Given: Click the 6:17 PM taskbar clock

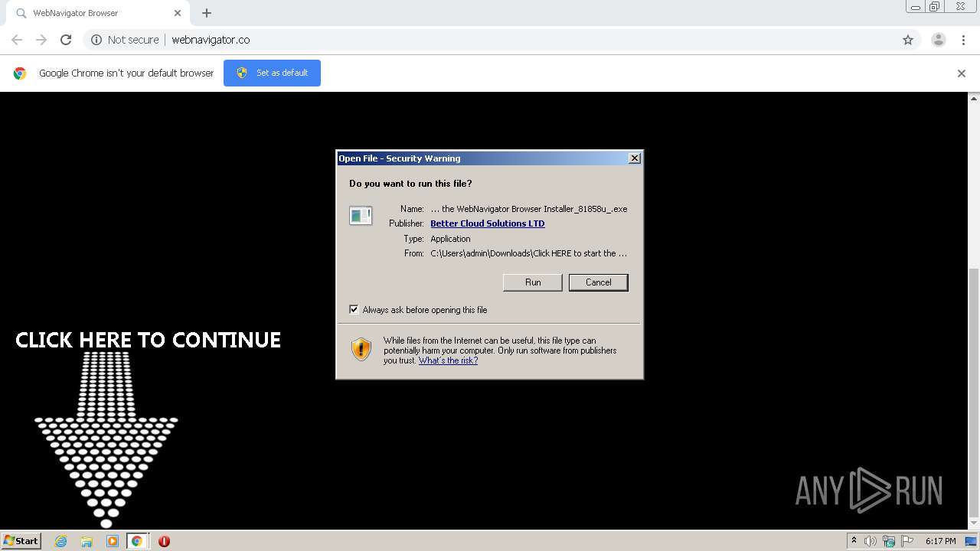Looking at the screenshot, I should point(940,541).
